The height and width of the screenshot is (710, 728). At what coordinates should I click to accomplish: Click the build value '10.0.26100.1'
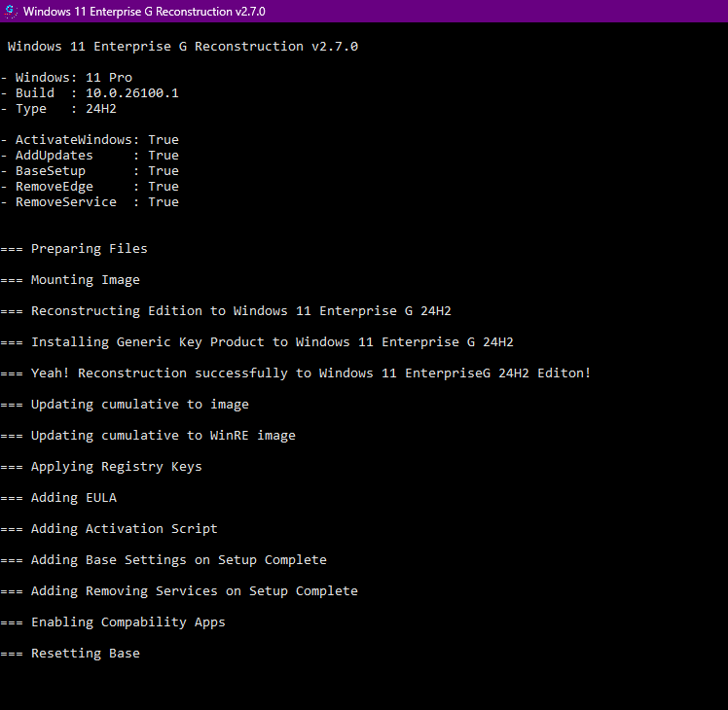(132, 93)
